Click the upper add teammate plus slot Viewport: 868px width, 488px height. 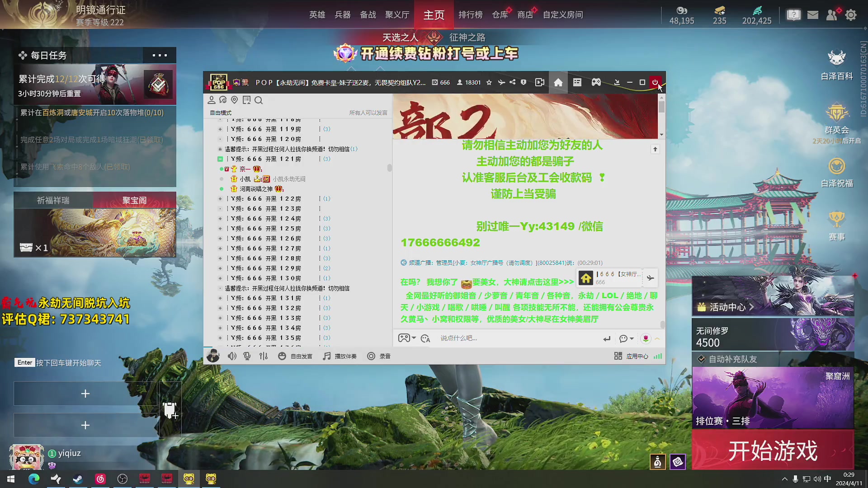(85, 394)
